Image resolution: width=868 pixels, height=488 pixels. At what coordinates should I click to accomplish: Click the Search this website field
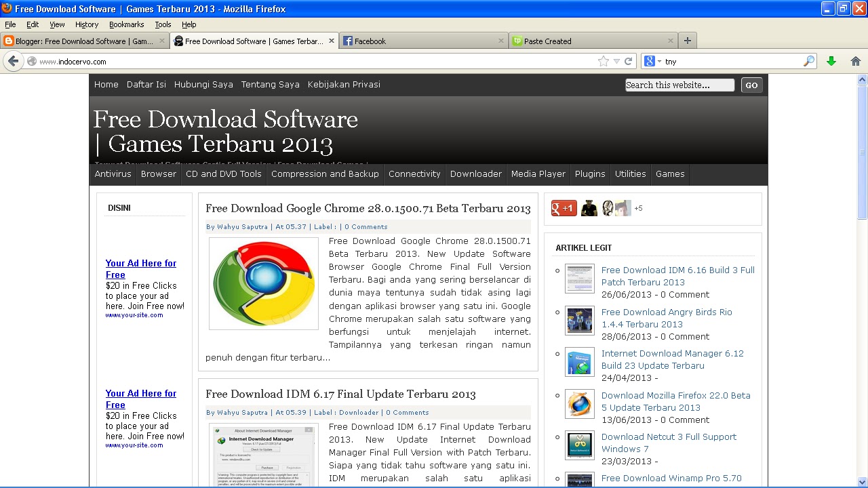pos(679,85)
